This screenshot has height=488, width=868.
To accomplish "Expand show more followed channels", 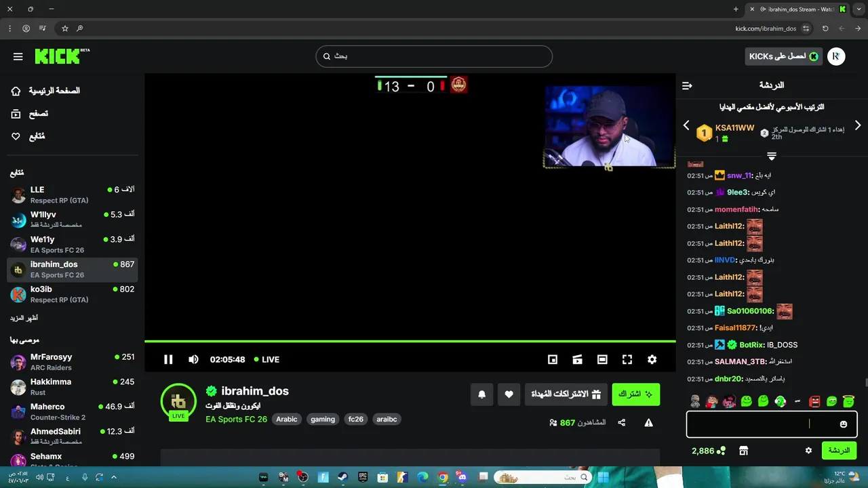I will point(24,318).
